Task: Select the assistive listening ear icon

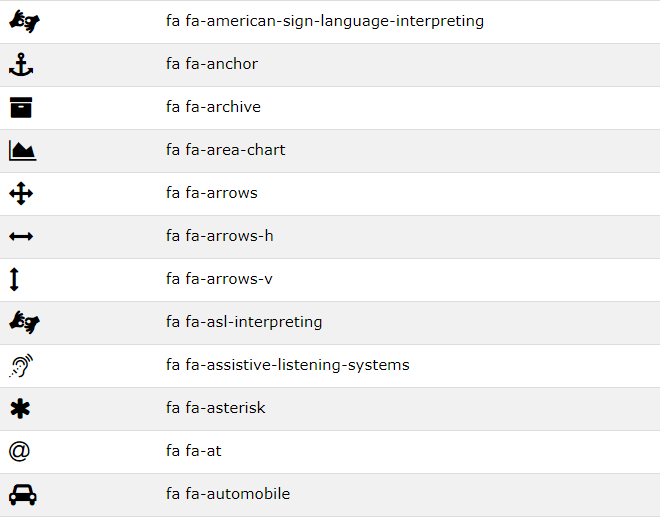Action: [x=21, y=365]
